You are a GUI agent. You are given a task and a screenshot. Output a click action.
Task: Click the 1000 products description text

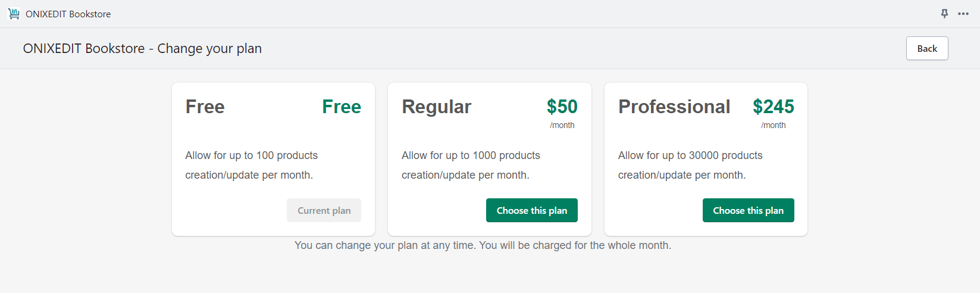pos(471,165)
